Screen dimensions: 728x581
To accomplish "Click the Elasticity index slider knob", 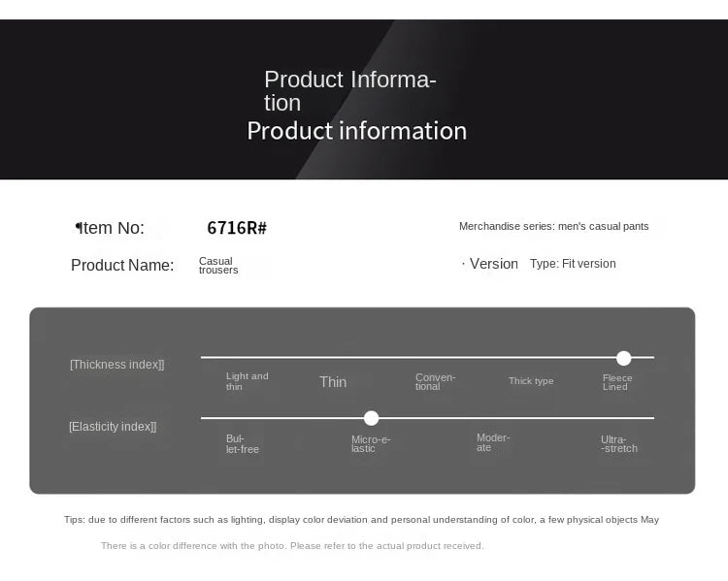I will (x=371, y=418).
